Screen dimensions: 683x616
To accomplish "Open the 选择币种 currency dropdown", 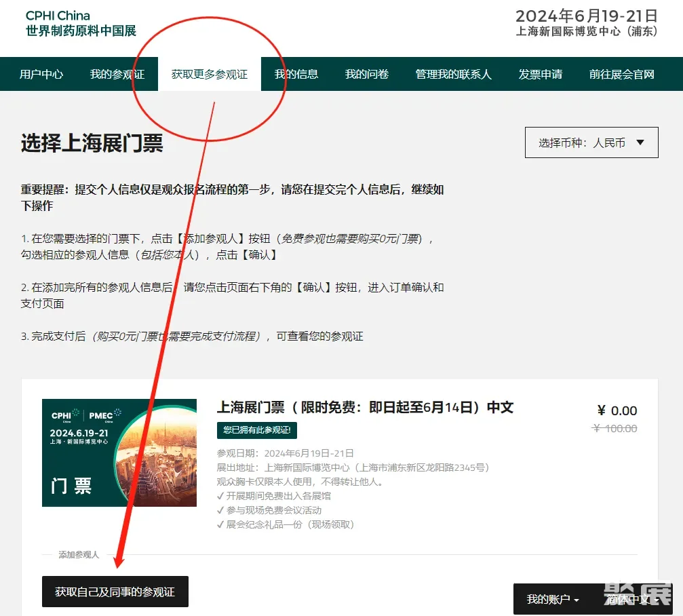I will pos(590,142).
